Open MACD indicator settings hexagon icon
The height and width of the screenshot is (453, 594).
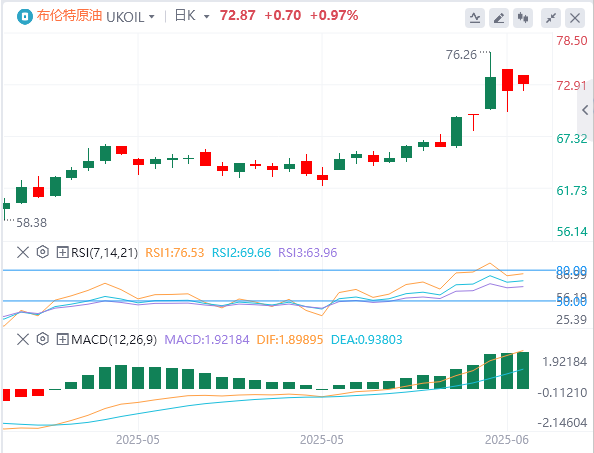(43, 339)
